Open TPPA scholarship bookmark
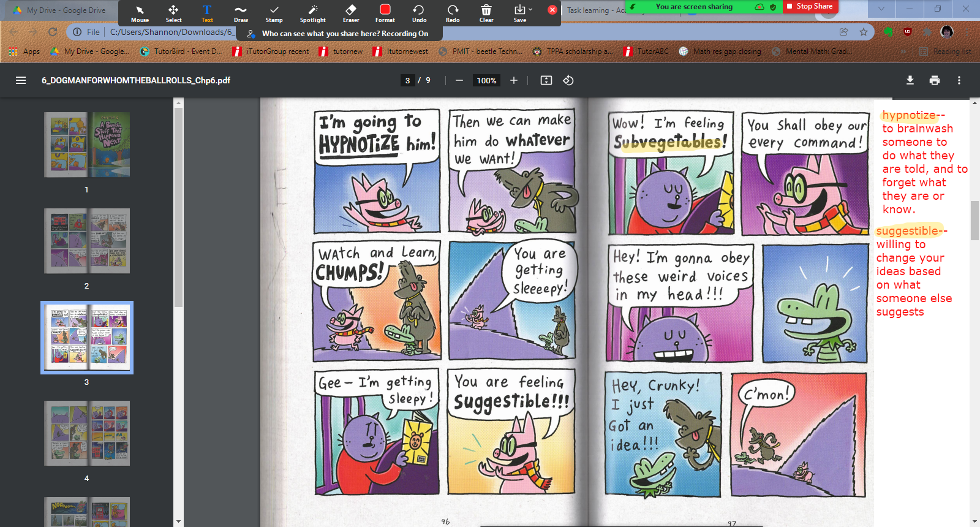 573,51
